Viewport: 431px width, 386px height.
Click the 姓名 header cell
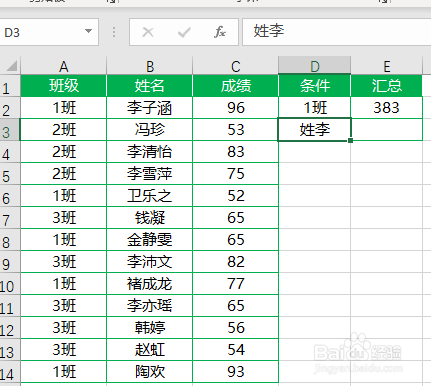click(149, 86)
